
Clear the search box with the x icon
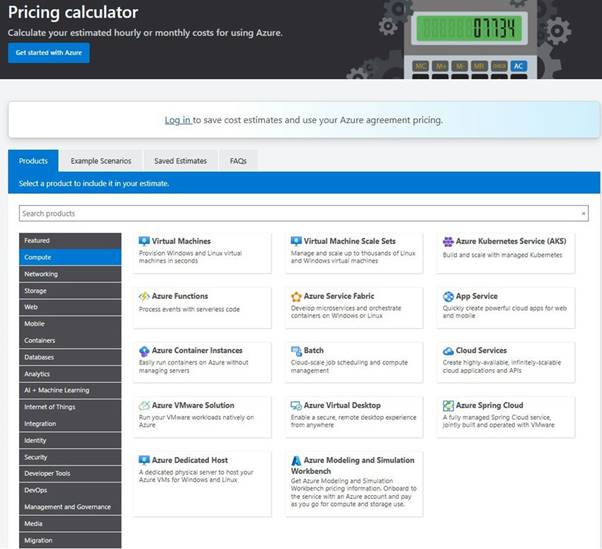click(583, 213)
